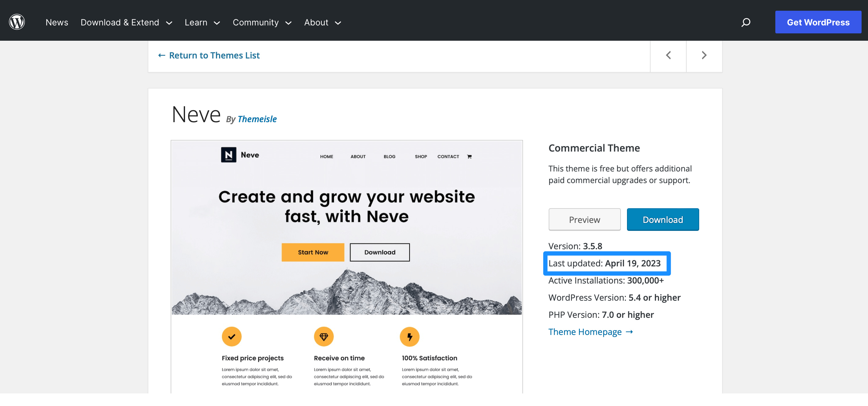Expand the Download & Extend dropdown
This screenshot has width=868, height=406.
click(170, 23)
